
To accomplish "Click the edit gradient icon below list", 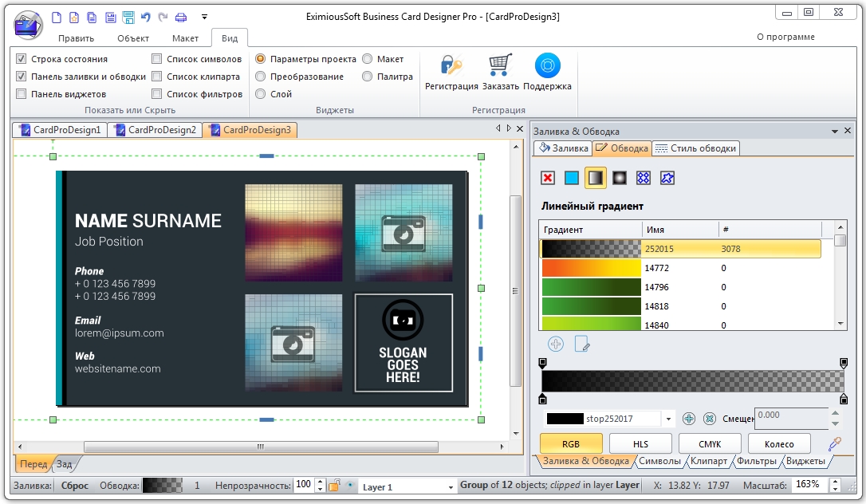I will click(582, 345).
